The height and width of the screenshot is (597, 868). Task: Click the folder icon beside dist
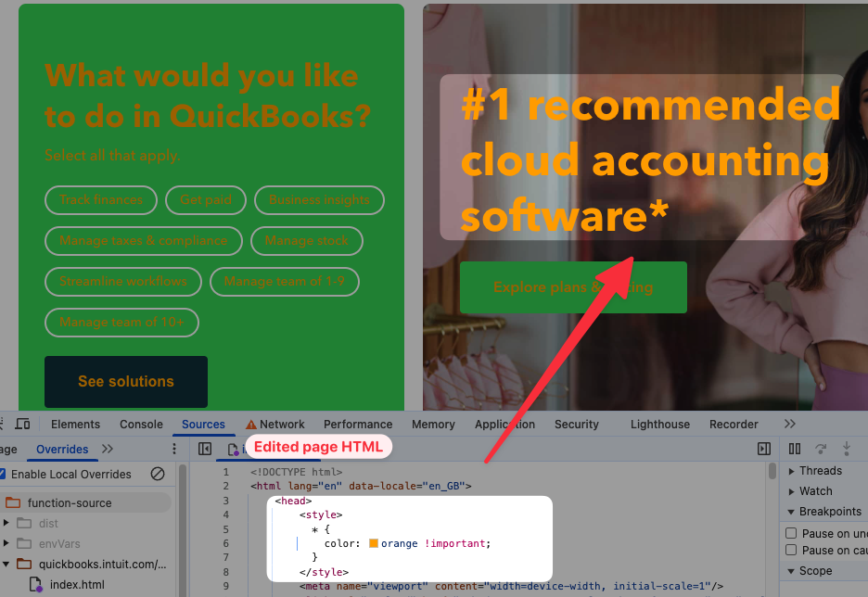pos(24,523)
